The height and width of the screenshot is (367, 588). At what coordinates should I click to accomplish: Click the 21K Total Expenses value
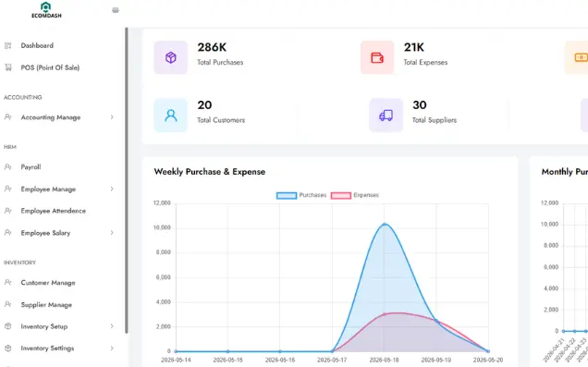coord(413,47)
